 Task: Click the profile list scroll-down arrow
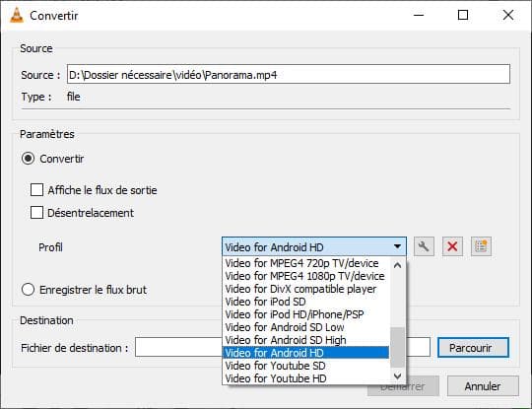pos(398,376)
